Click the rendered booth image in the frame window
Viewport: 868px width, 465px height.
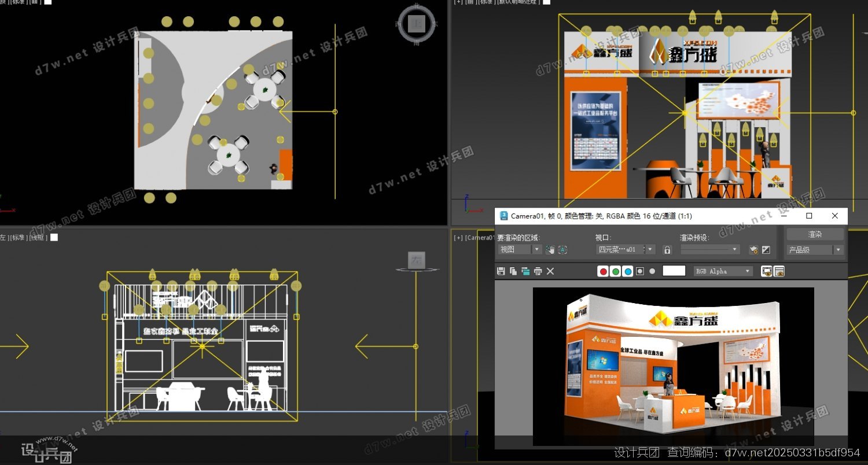point(673,367)
